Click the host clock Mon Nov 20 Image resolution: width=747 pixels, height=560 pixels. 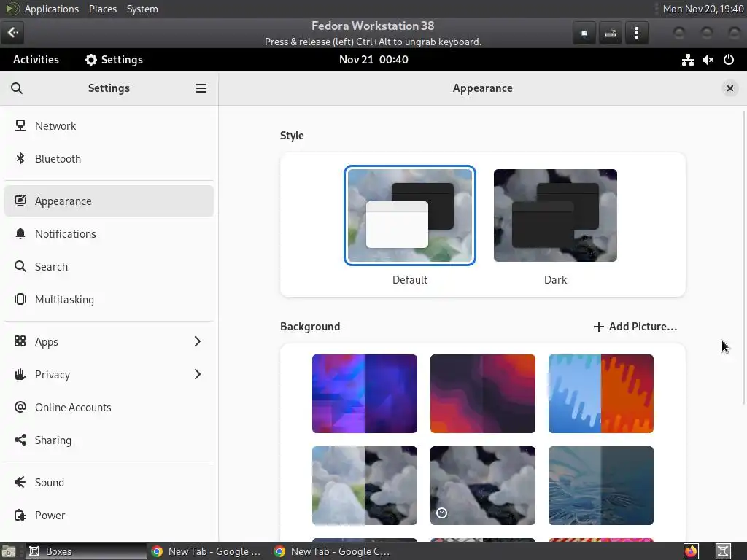coord(703,9)
